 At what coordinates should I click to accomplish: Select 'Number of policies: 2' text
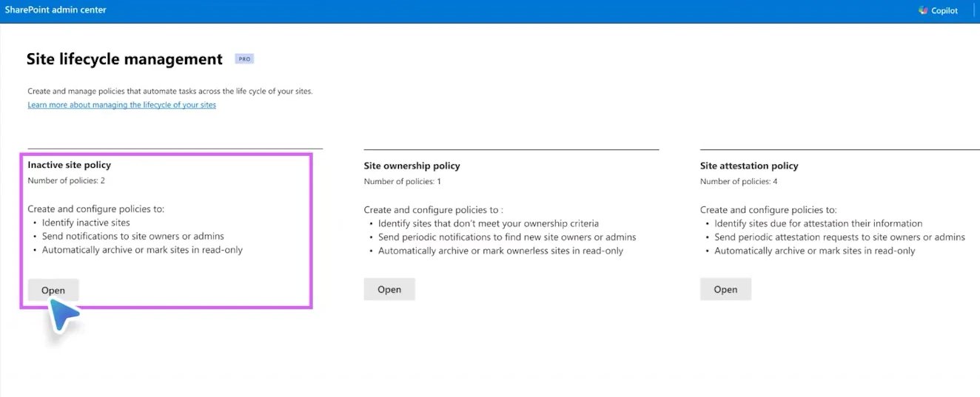coord(67,180)
